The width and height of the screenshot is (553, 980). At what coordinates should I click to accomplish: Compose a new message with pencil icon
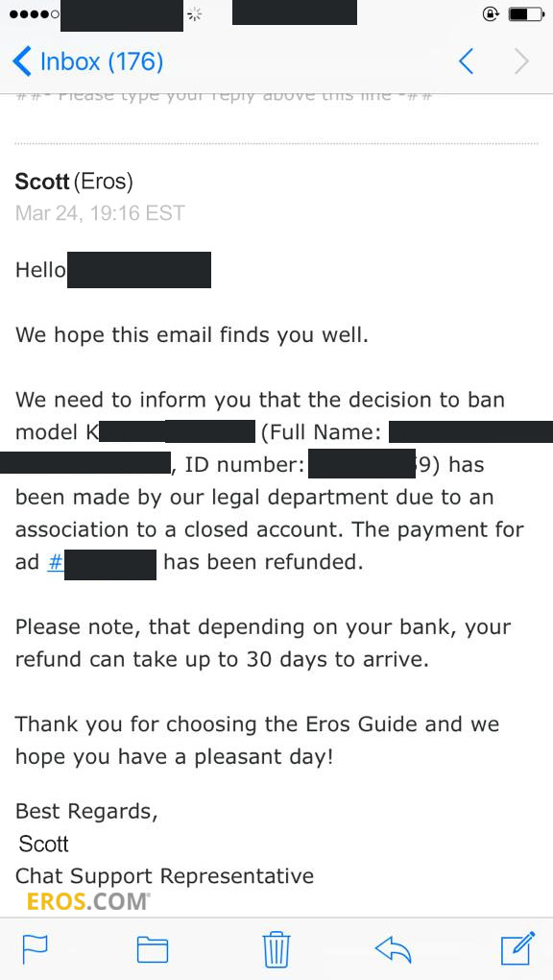pos(518,948)
